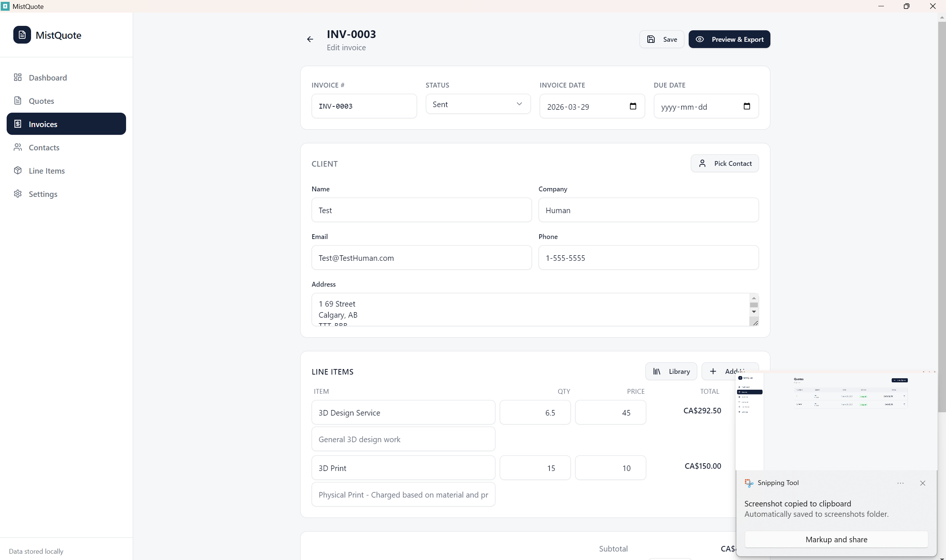
Task: Open Contacts section in sidebar
Action: [x=44, y=147]
